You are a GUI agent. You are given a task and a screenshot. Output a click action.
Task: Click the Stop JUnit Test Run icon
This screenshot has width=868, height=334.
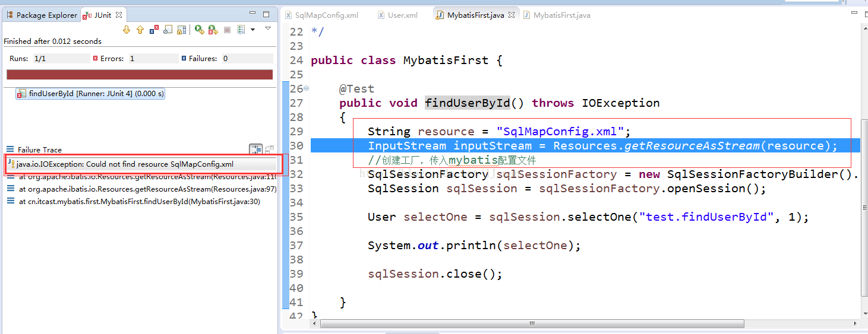pos(227,30)
